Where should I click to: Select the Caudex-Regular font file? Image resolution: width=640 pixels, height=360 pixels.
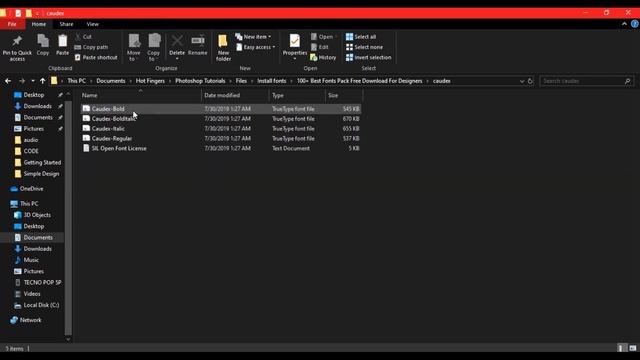[221, 138]
